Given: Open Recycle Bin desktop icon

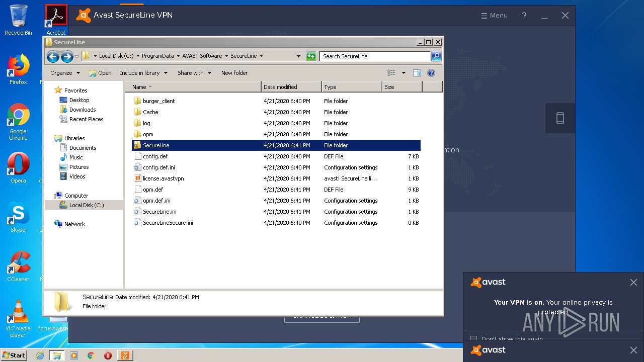Looking at the screenshot, I should 18,20.
